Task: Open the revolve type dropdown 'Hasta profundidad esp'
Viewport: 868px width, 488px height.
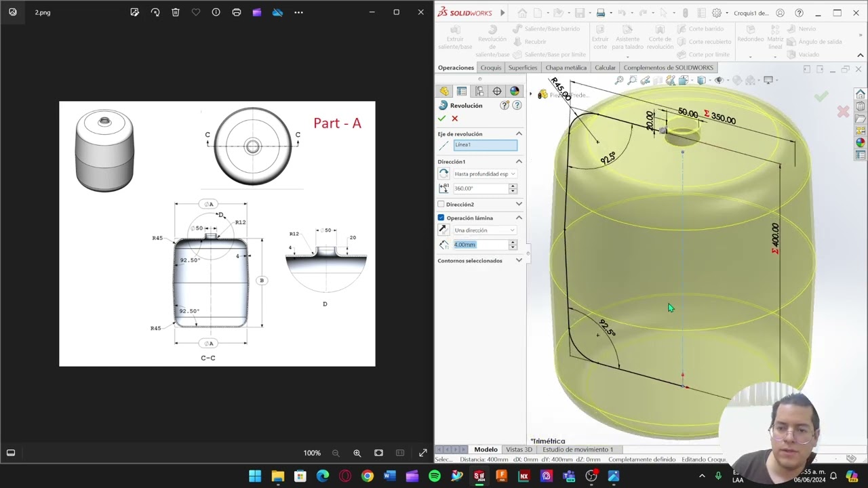Action: (x=485, y=174)
